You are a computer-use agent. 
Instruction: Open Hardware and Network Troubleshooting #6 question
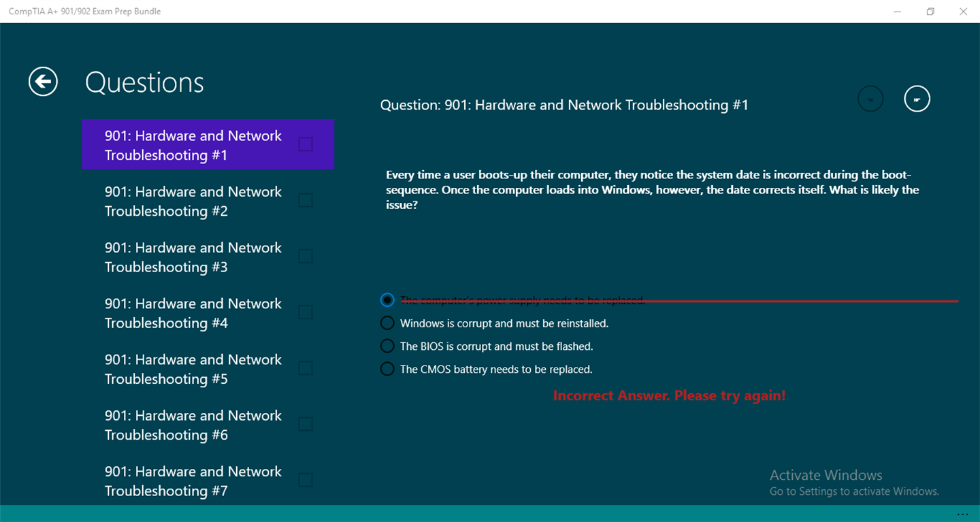coord(208,425)
